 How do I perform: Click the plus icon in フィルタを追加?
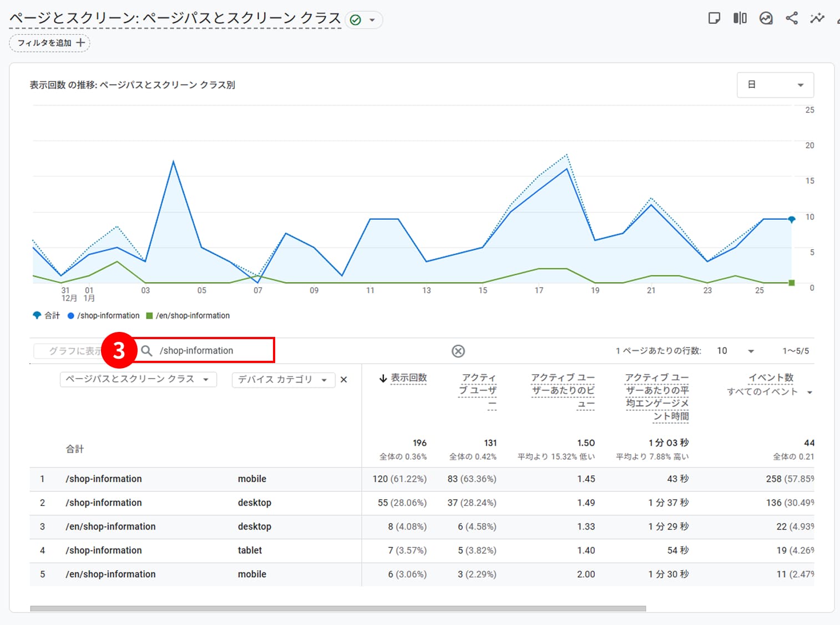point(80,43)
